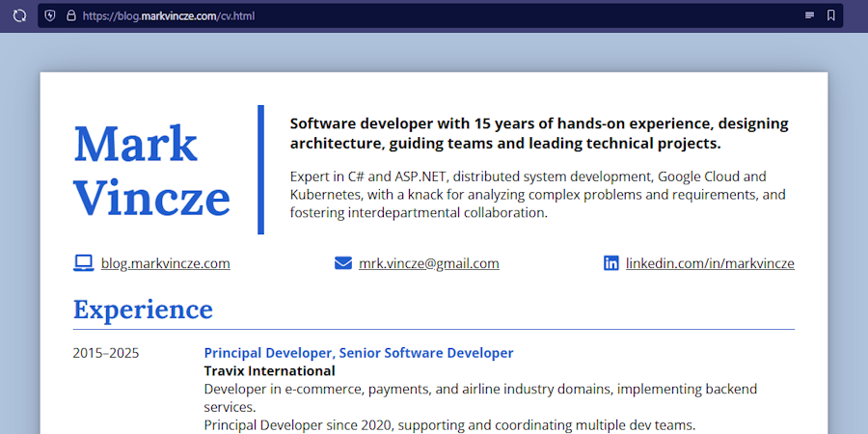The height and width of the screenshot is (434, 868).
Task: Open the shield tracking protection icon
Action: tap(50, 15)
